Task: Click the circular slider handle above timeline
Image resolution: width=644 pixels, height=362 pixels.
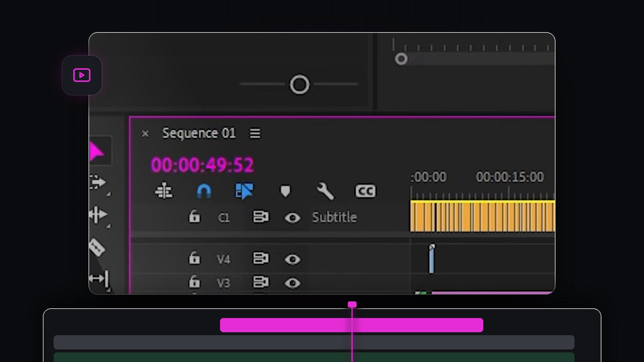Action: coord(299,84)
